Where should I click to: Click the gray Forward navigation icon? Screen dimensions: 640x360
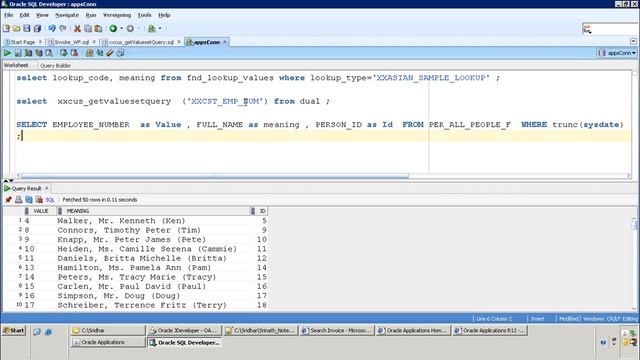(x=130, y=29)
